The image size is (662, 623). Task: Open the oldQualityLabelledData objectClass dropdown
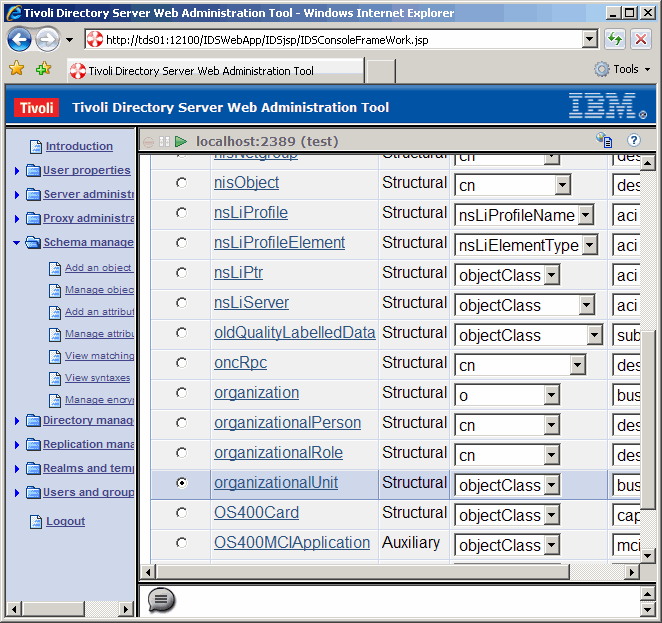tap(594, 335)
